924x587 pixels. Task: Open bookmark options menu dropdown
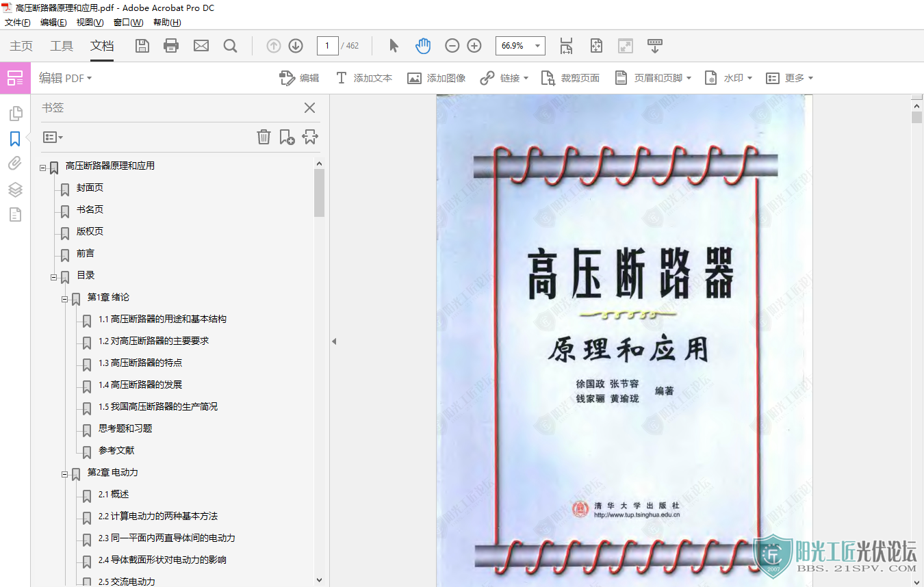point(53,138)
